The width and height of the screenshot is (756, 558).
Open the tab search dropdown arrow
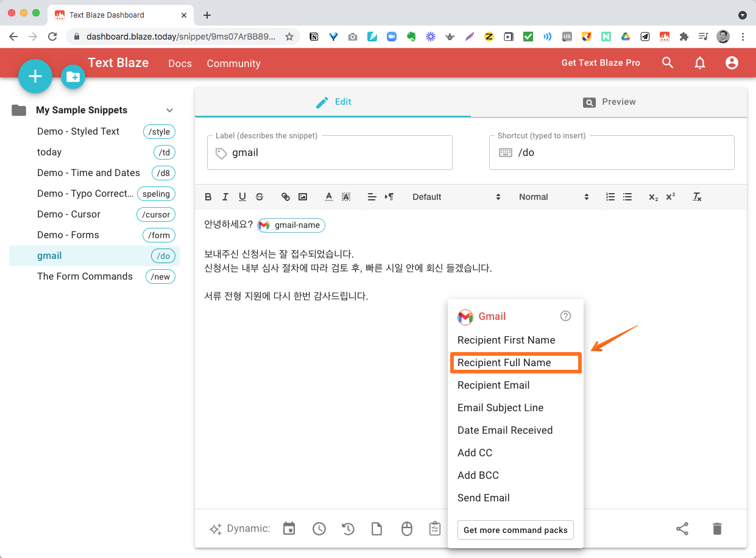tap(742, 15)
